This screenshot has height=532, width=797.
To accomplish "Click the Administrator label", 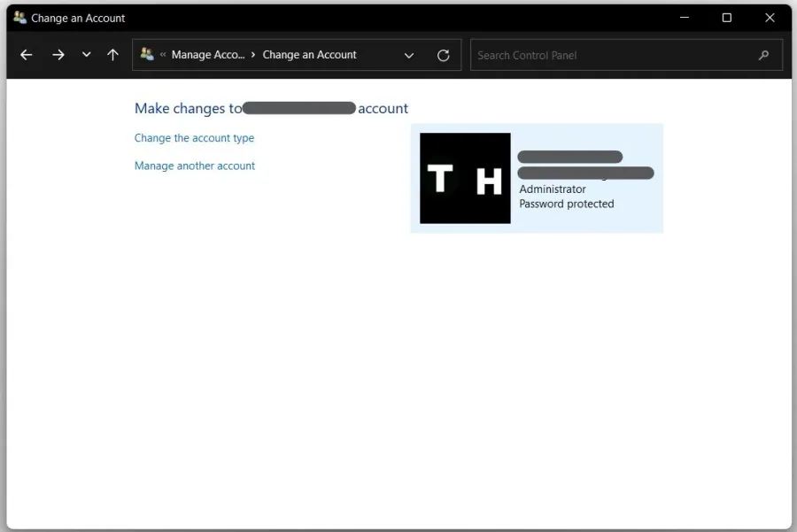I will [x=553, y=189].
